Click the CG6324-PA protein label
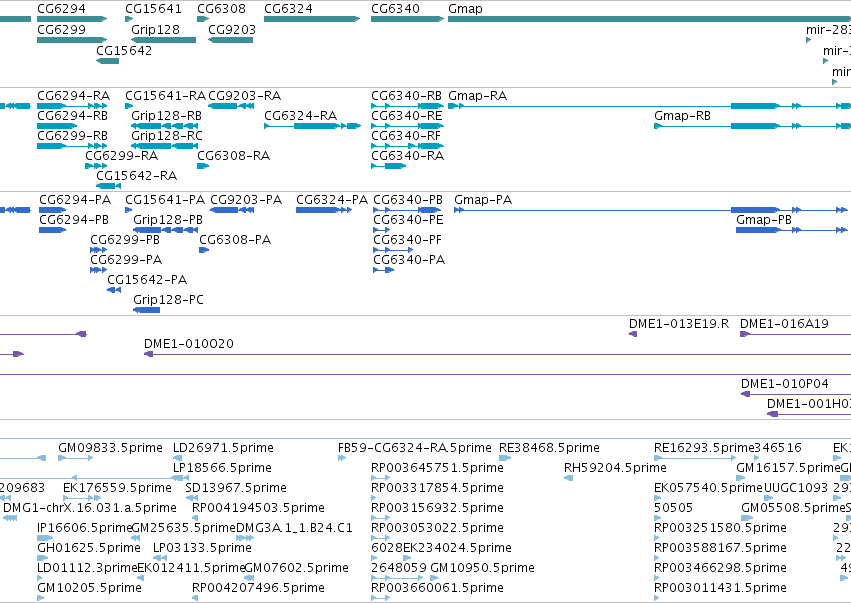Viewport: 851px width, 603px height. click(x=332, y=200)
